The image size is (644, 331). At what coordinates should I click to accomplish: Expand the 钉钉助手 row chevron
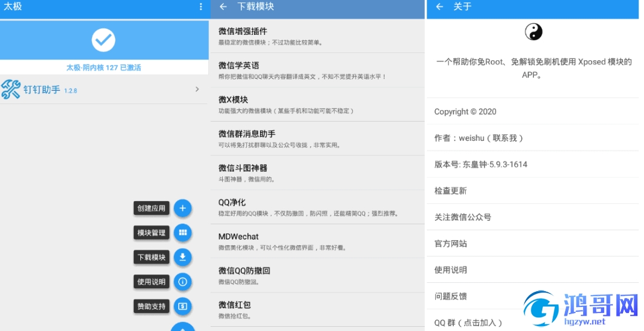[x=197, y=89]
